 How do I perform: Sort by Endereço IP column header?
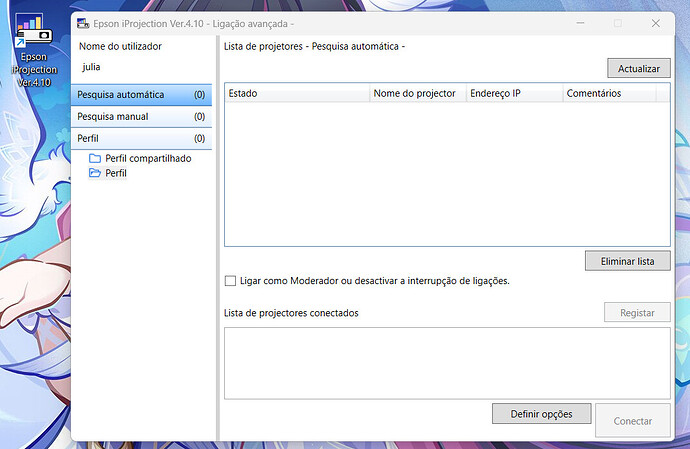click(x=514, y=93)
